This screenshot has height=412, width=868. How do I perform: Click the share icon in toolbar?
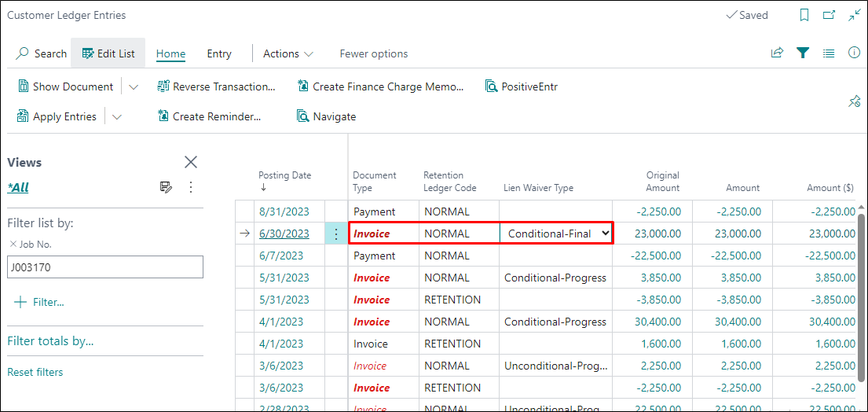777,53
